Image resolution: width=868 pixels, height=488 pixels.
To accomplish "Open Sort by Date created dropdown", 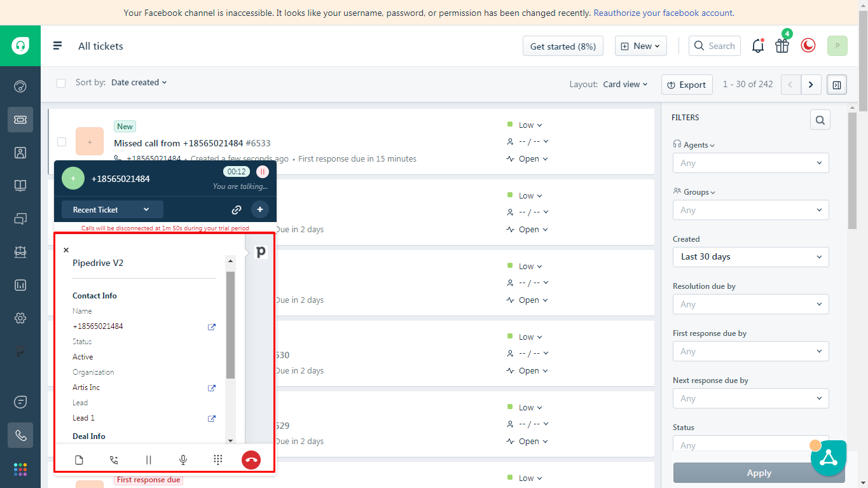I will click(x=139, y=82).
